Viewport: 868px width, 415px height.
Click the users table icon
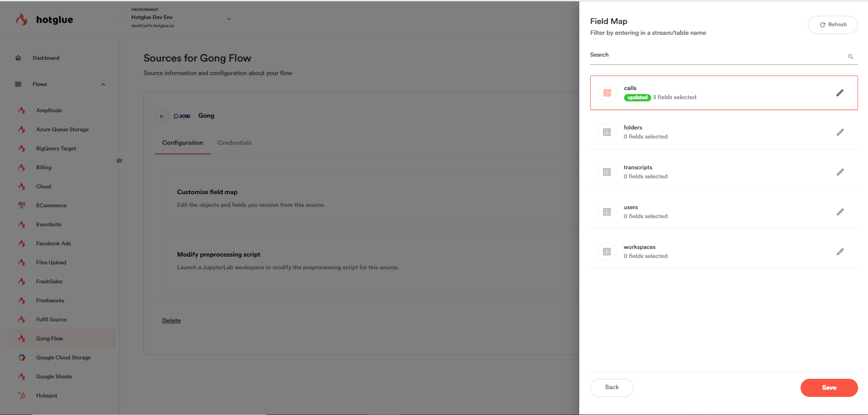(607, 212)
